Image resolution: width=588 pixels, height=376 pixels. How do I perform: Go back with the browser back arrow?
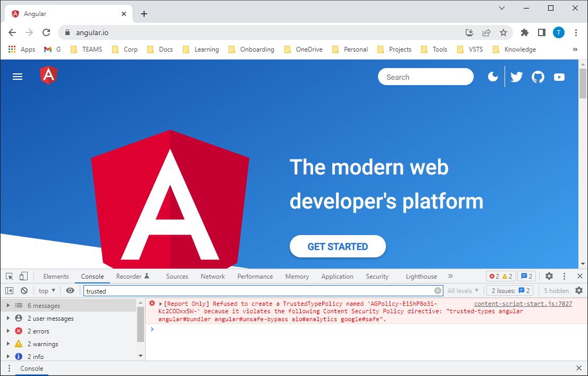12,32
